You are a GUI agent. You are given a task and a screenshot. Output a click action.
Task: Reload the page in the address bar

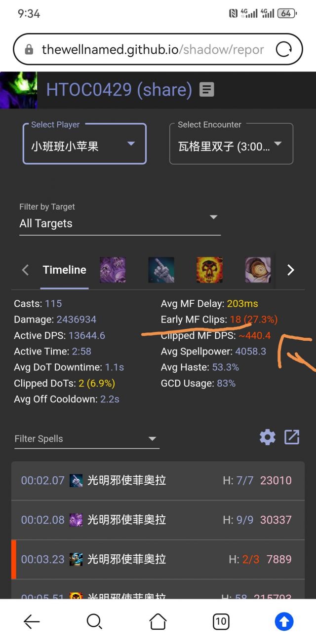[284, 49]
